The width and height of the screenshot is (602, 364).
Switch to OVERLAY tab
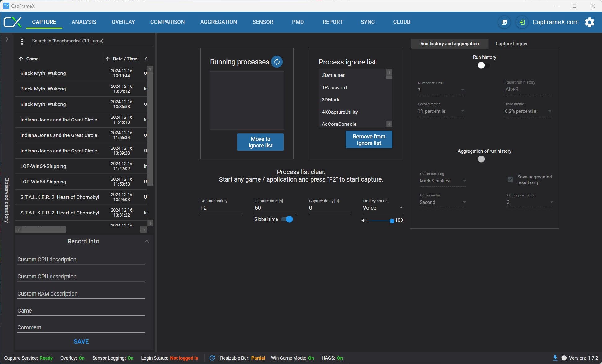click(123, 22)
